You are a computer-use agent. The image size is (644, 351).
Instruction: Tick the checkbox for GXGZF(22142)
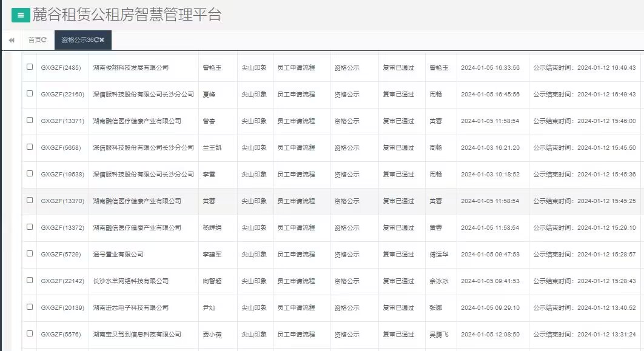click(29, 281)
